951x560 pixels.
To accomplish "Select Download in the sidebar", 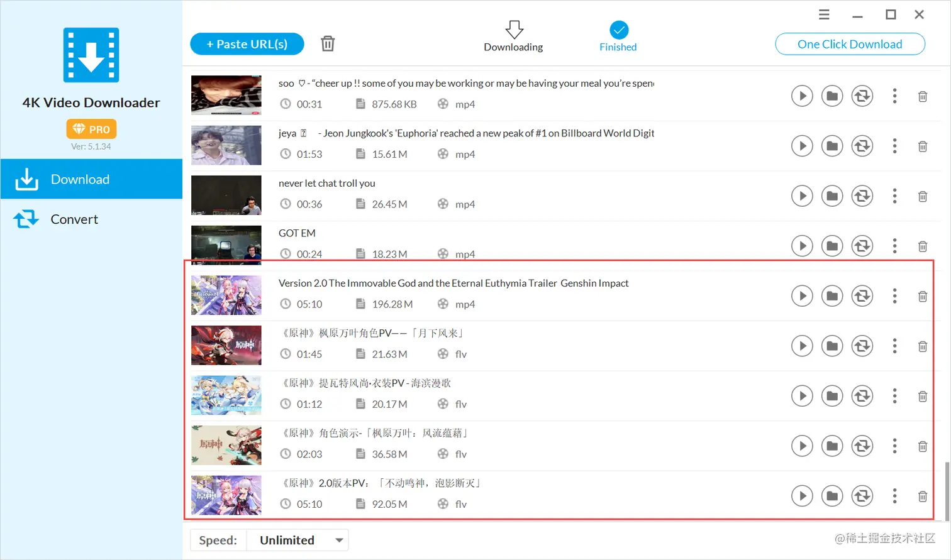I will pyautogui.click(x=91, y=179).
